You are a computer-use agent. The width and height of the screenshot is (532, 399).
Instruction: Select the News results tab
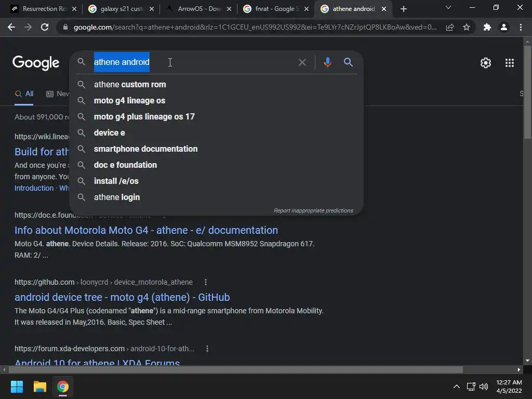coord(58,94)
